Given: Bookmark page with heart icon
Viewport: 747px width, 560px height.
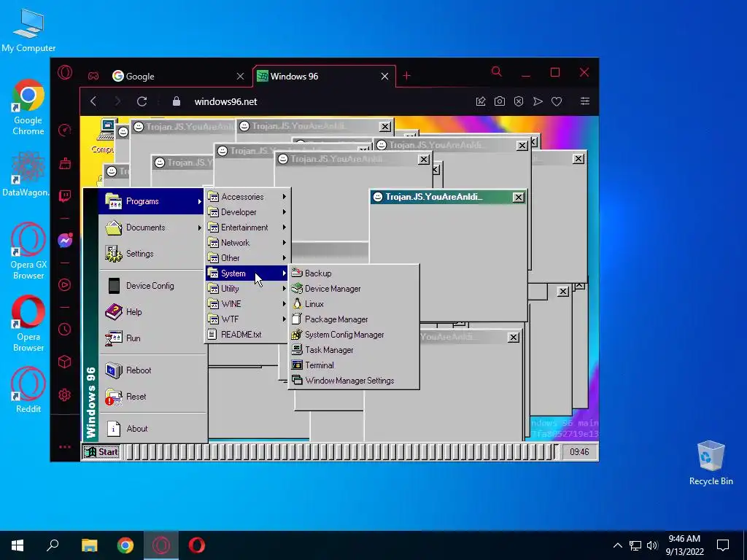Looking at the screenshot, I should coord(557,101).
